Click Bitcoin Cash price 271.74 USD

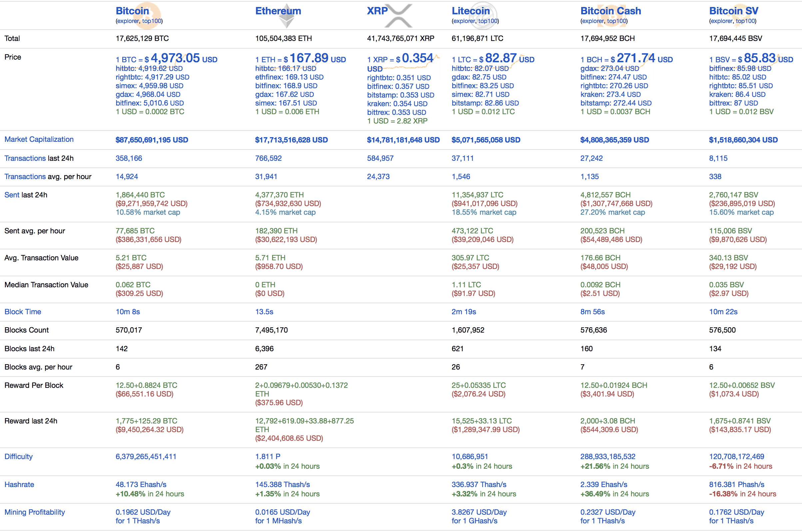click(x=626, y=58)
